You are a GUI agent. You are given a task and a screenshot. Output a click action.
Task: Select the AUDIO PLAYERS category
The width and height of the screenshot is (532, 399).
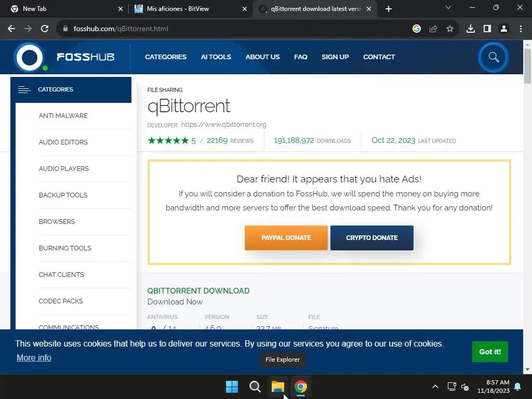(64, 169)
